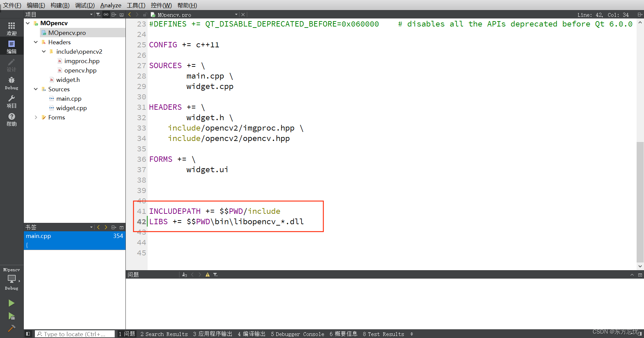Click the MOpencv Debug kit selector
The image size is (644, 338).
[11, 279]
